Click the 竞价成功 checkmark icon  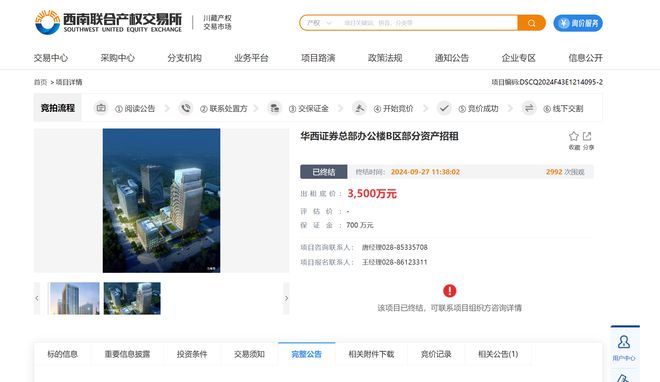click(x=444, y=108)
